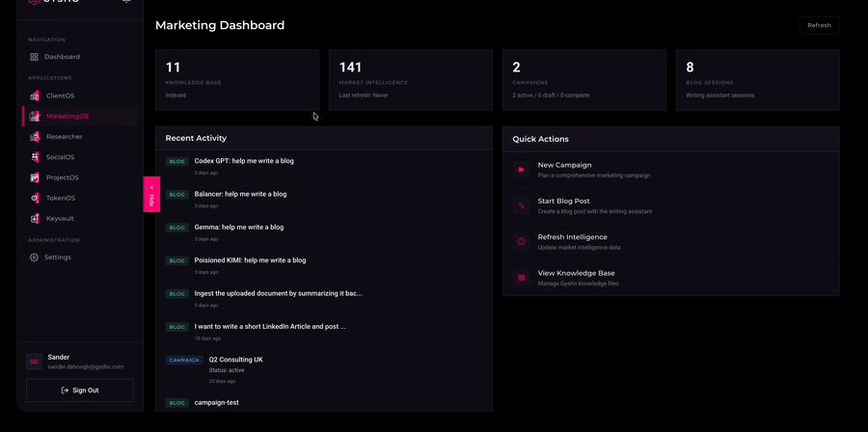Screen dimensions: 868x432
Task: Click the Dashboard grid icon in sidebar
Action: click(x=34, y=57)
